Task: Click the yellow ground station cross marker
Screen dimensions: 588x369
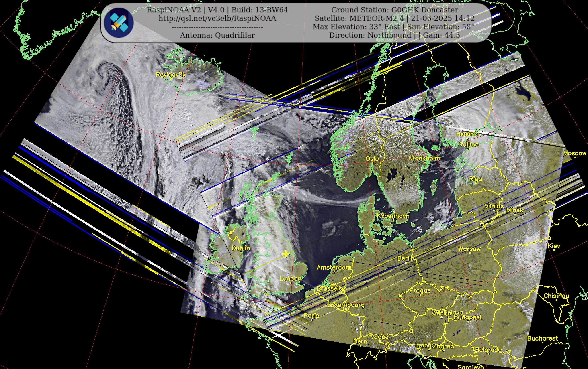Action: pos(285,254)
